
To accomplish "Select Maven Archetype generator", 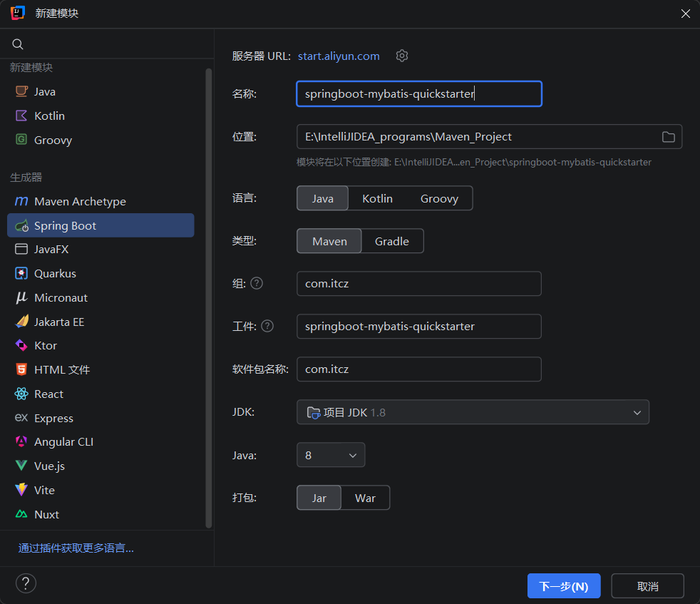I will click(x=101, y=202).
